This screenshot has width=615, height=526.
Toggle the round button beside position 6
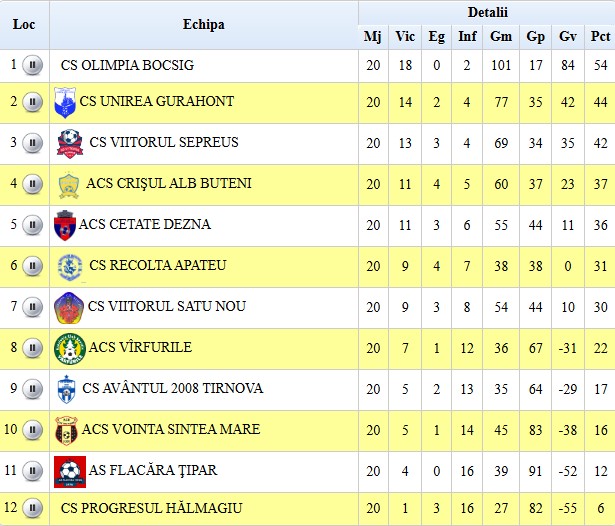click(32, 266)
